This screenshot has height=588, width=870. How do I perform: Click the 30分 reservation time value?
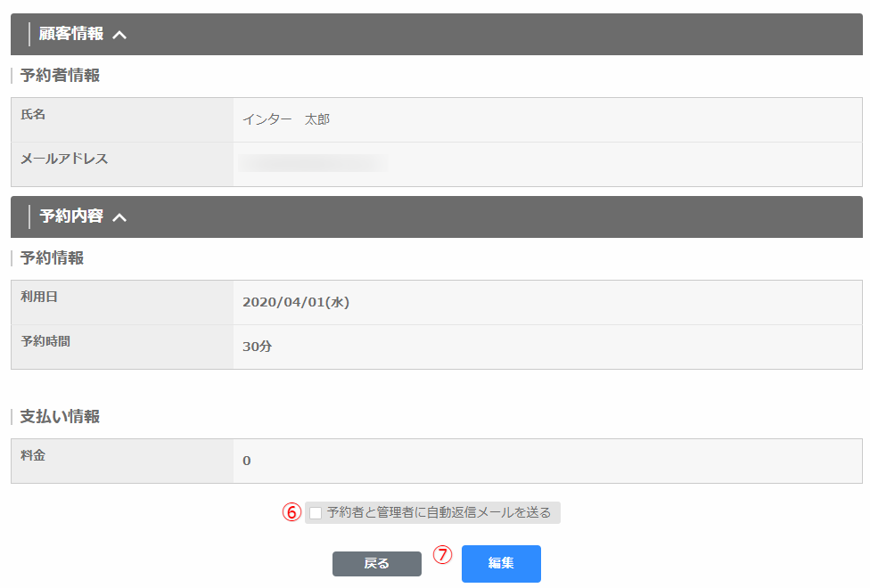pyautogui.click(x=257, y=347)
